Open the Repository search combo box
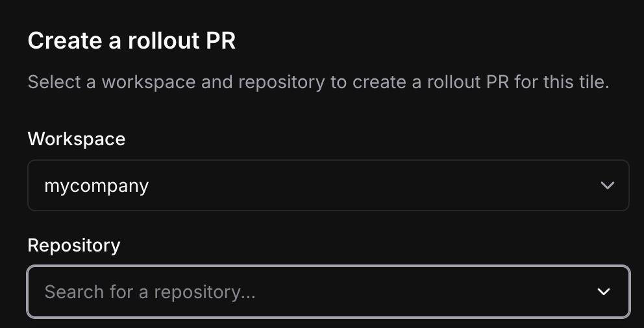The width and height of the screenshot is (644, 328). pyautogui.click(x=328, y=292)
